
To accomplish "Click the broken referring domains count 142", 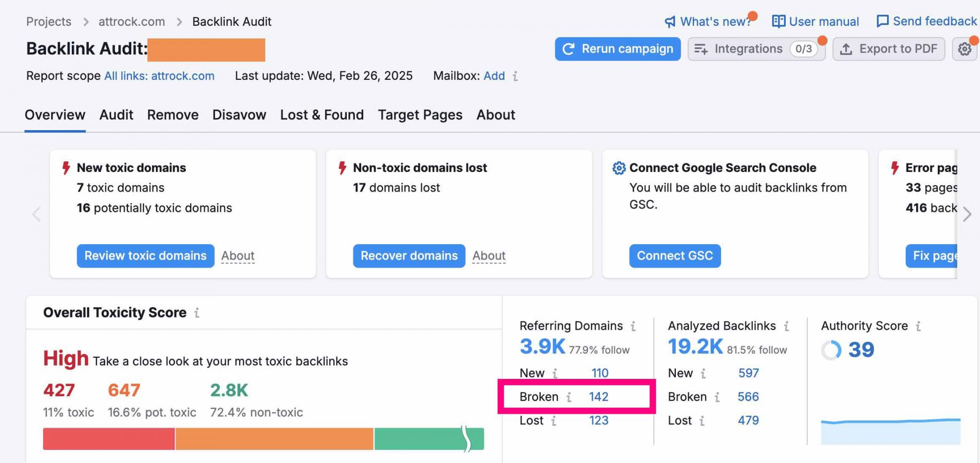I will click(598, 397).
